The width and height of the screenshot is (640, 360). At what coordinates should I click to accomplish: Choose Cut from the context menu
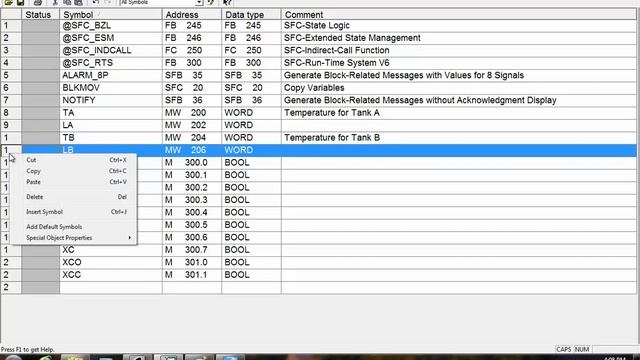pyautogui.click(x=73, y=160)
